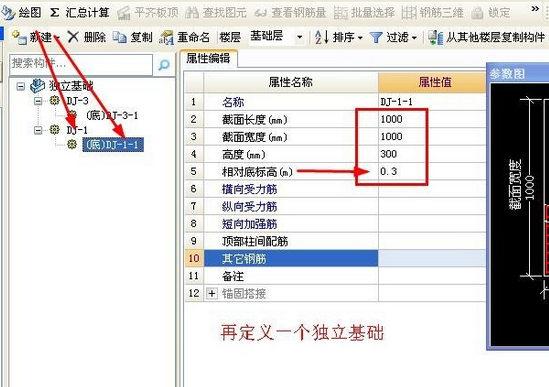Click the 顶部柱间配筋 property row

[x=335, y=241]
